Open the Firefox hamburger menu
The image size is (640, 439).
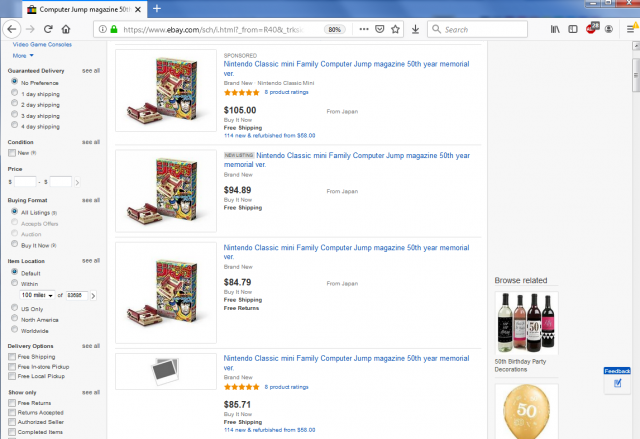pyautogui.click(x=629, y=29)
